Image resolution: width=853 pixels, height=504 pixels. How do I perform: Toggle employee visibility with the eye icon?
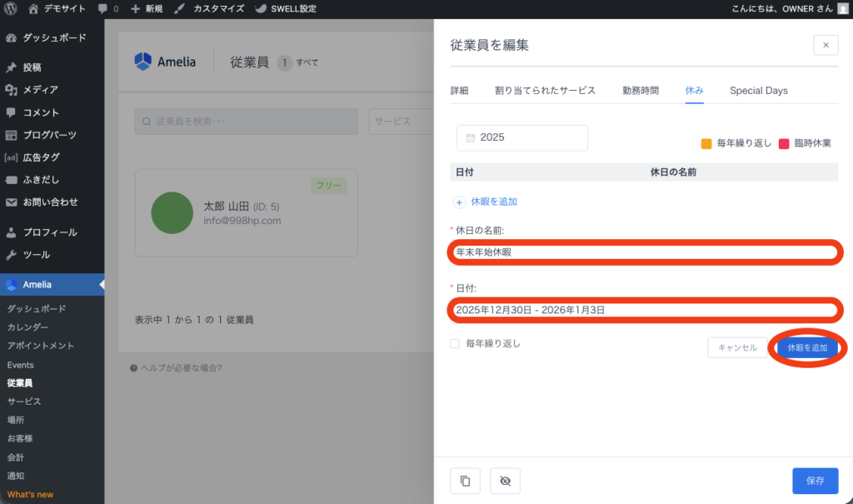point(505,481)
